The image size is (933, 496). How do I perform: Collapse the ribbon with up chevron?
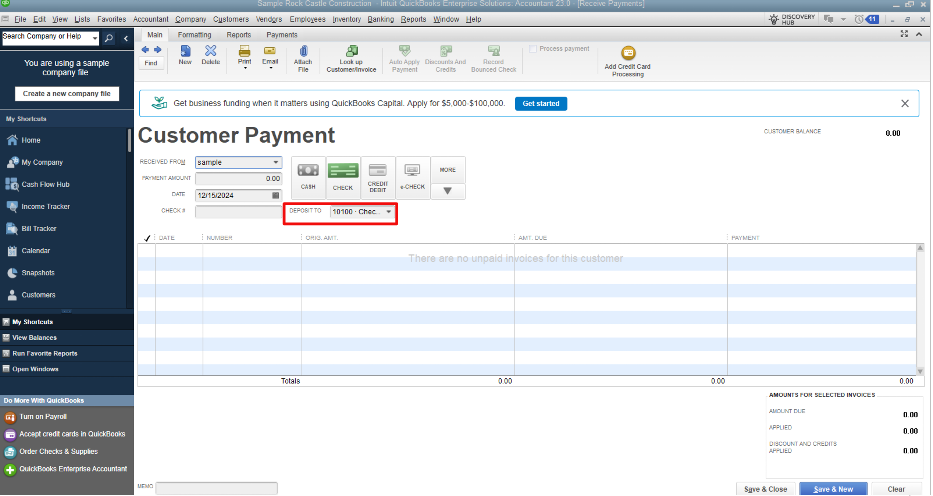919,34
